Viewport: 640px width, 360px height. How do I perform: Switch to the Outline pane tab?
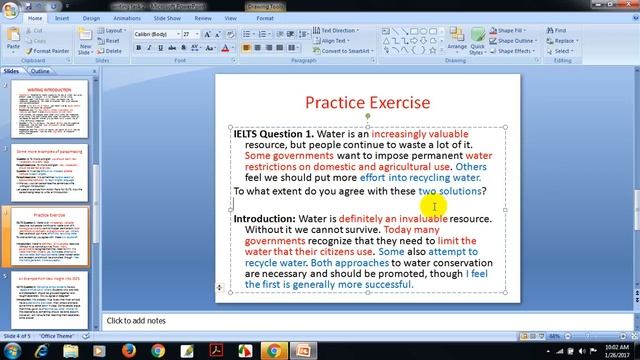[x=40, y=71]
